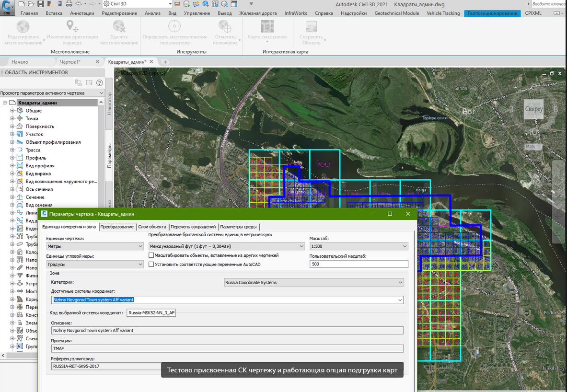Click the help question mark in Toolspace

[x=100, y=83]
